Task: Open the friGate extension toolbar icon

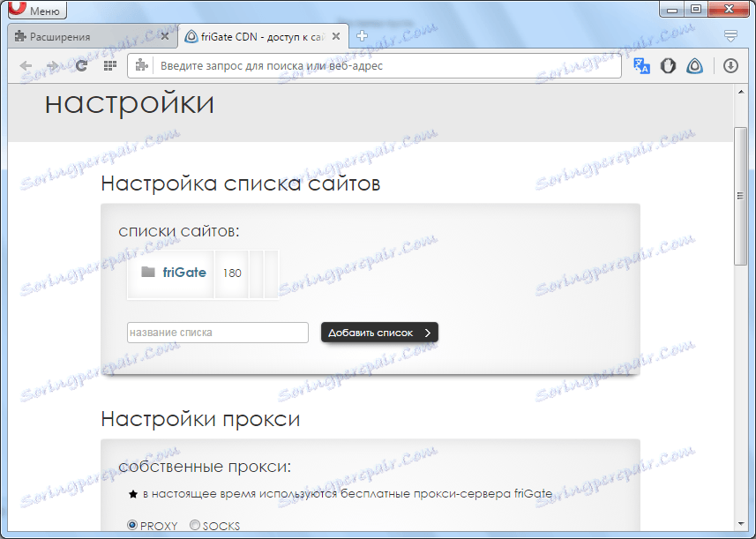Action: click(x=694, y=65)
